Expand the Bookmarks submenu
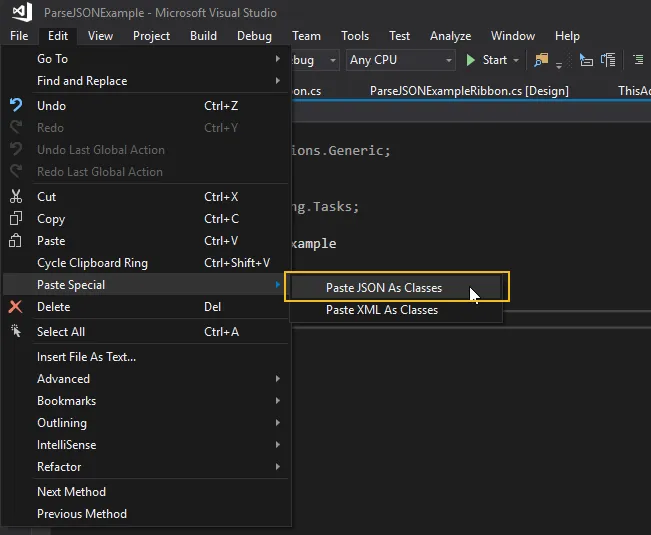 [145, 401]
